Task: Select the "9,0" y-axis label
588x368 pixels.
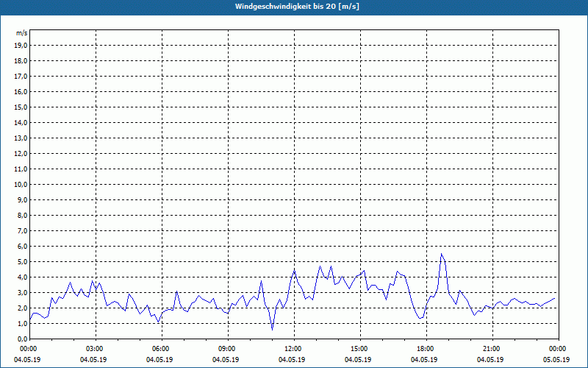Action: (22, 199)
